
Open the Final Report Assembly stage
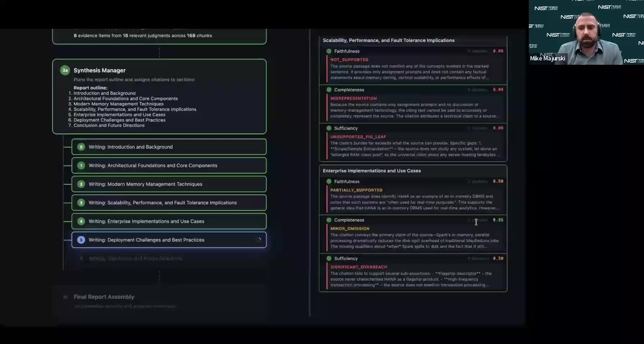[x=104, y=297]
